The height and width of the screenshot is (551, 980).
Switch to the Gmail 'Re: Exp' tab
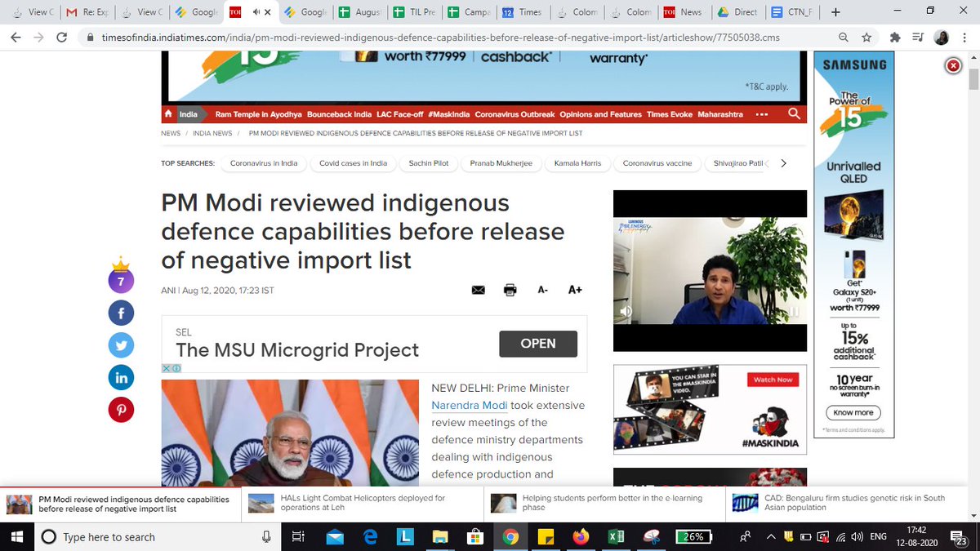(x=86, y=12)
